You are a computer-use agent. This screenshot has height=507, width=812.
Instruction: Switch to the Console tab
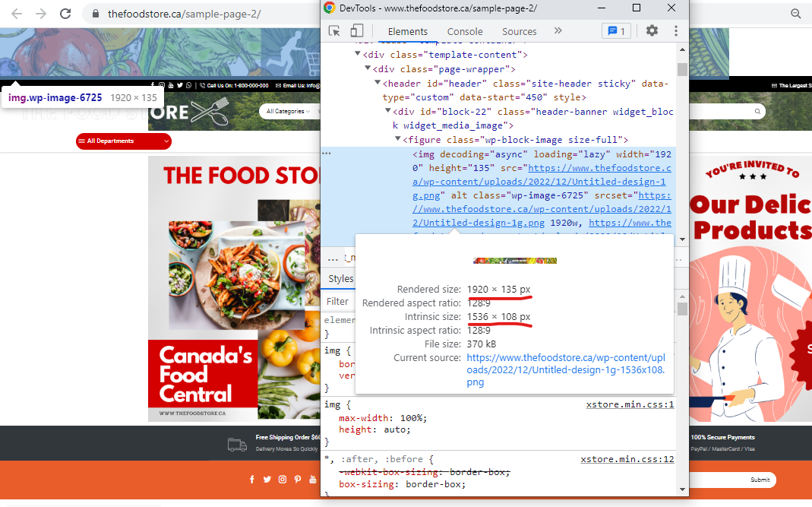click(x=465, y=32)
